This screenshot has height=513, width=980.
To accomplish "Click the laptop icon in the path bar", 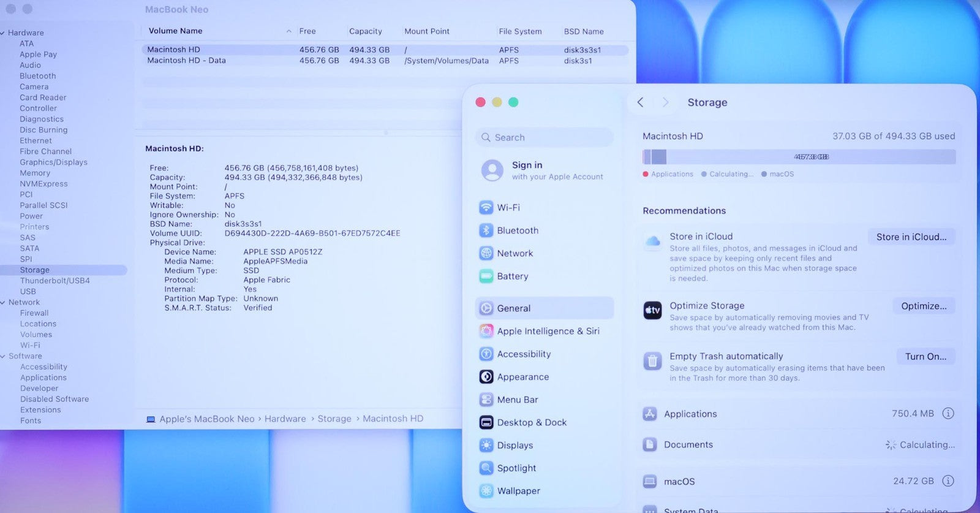I will [151, 419].
